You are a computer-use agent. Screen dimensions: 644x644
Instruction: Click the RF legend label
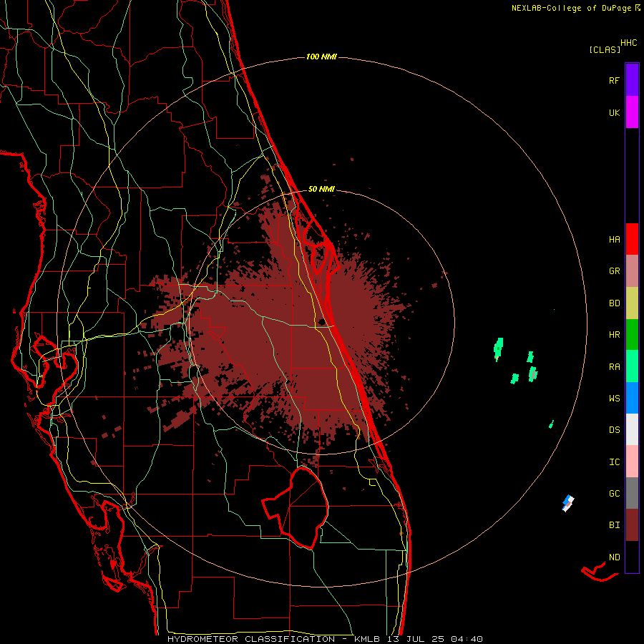[614, 80]
